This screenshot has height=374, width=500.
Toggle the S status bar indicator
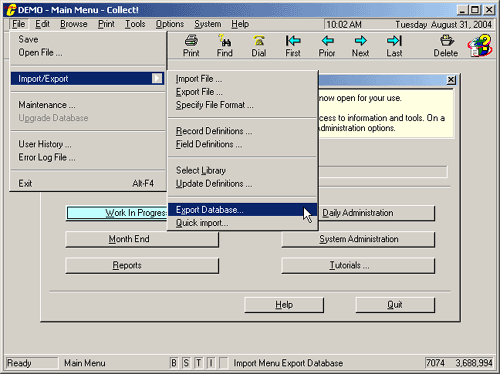pos(186,363)
